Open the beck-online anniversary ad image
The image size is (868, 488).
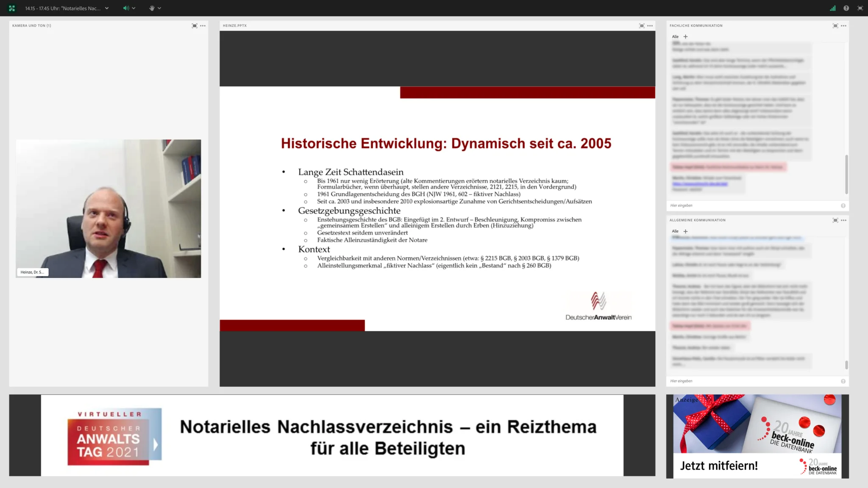point(757,424)
